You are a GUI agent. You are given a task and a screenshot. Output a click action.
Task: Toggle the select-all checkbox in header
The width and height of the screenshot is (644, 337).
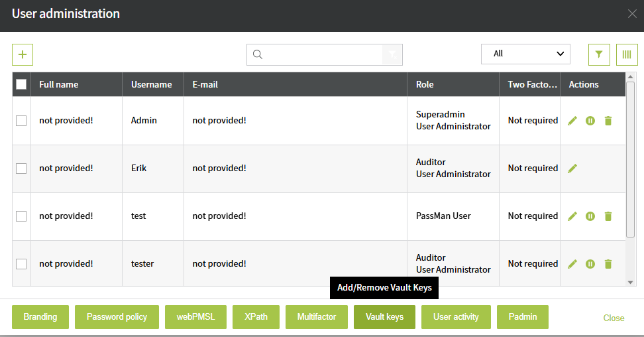(21, 84)
